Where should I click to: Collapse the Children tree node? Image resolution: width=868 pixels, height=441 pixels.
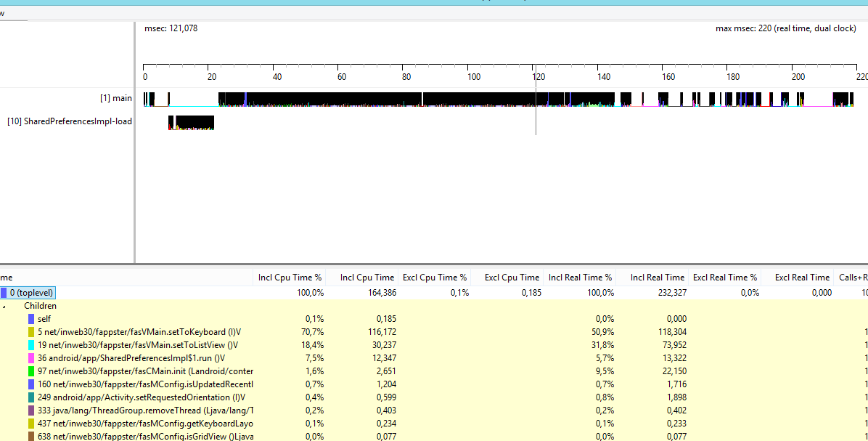4,306
